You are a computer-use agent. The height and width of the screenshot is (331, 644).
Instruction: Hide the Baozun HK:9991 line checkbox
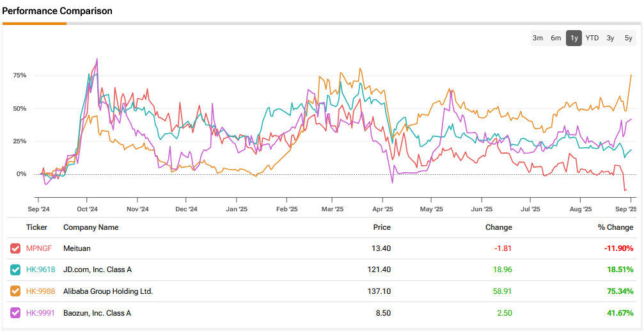coord(15,313)
